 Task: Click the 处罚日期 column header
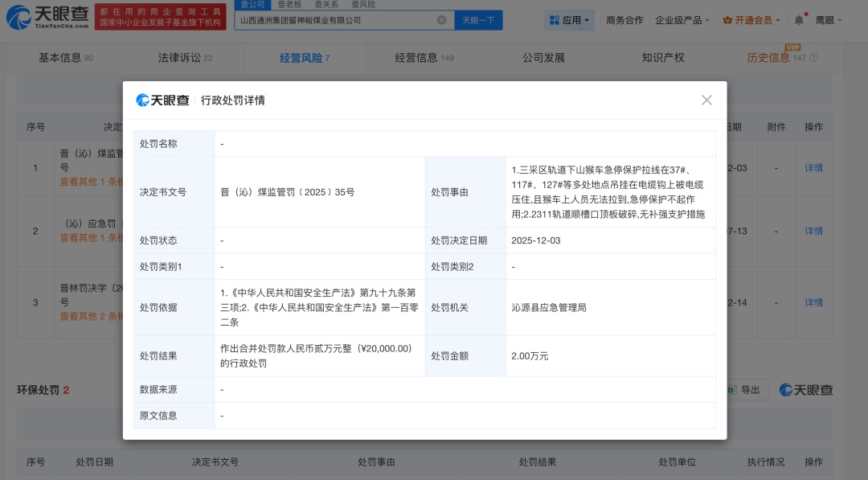(x=94, y=462)
